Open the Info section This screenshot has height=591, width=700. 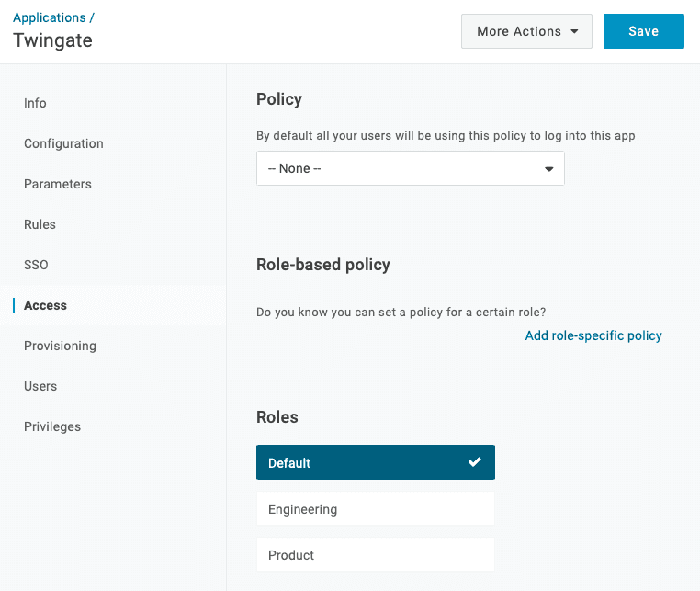[x=35, y=103]
